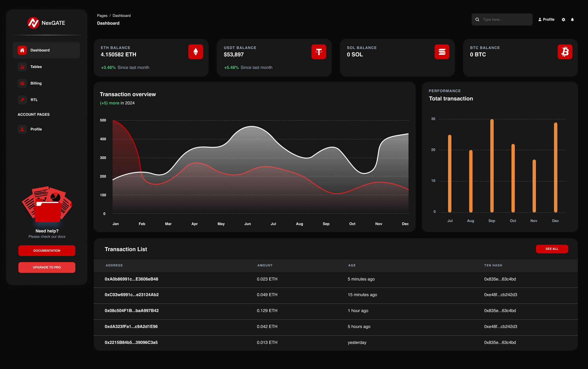Open settings via the gear icon
The height and width of the screenshot is (369, 588).
563,20
